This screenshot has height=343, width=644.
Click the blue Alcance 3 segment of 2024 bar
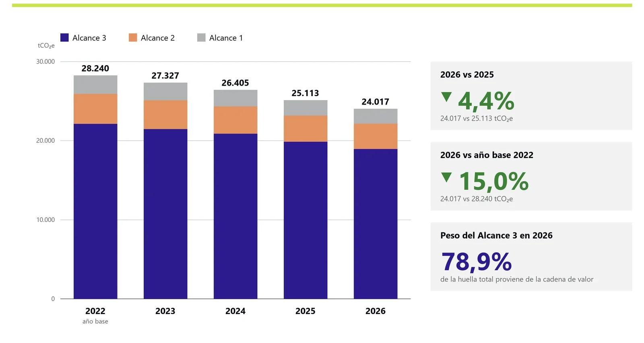pos(235,216)
